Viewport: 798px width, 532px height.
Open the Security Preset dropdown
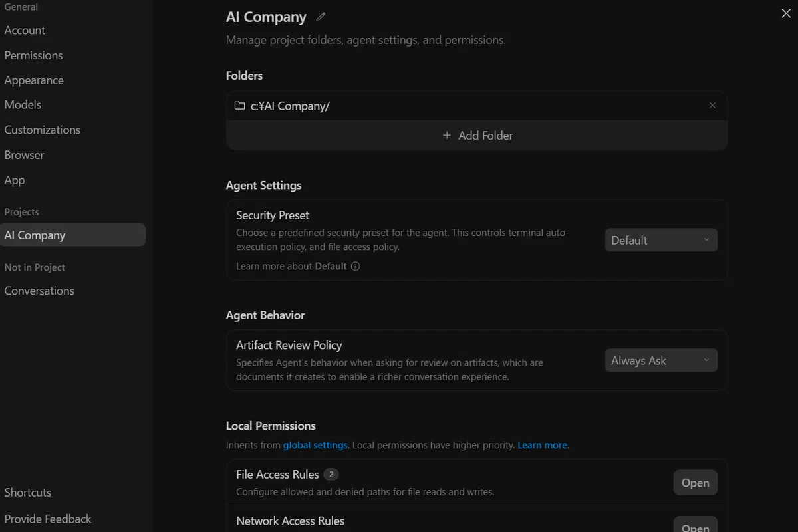click(x=661, y=240)
